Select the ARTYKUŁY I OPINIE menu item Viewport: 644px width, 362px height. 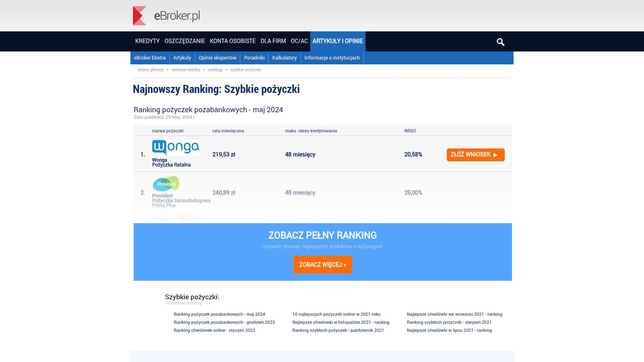pyautogui.click(x=338, y=41)
